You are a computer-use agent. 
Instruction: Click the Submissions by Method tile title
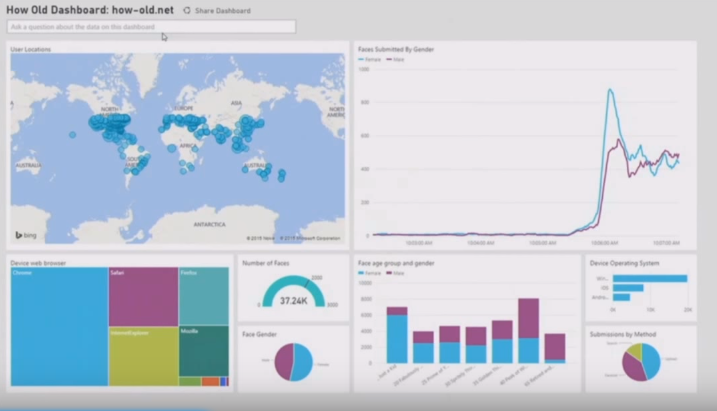(623, 335)
